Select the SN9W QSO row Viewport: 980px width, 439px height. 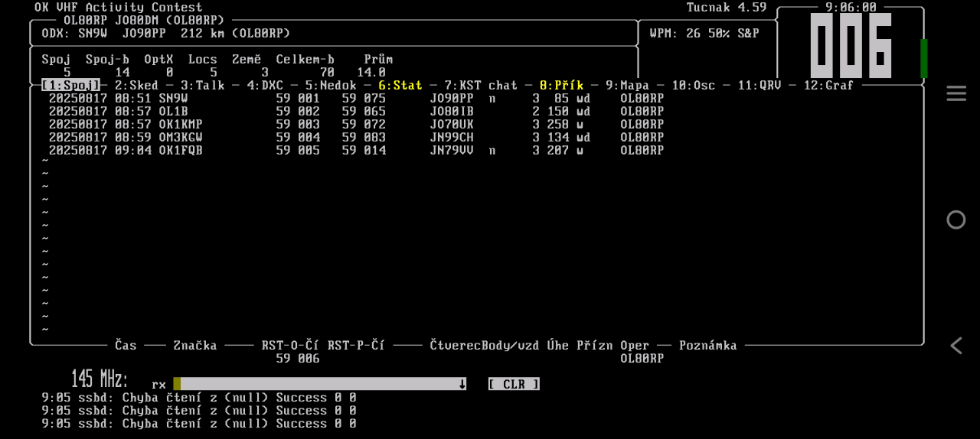(356, 99)
